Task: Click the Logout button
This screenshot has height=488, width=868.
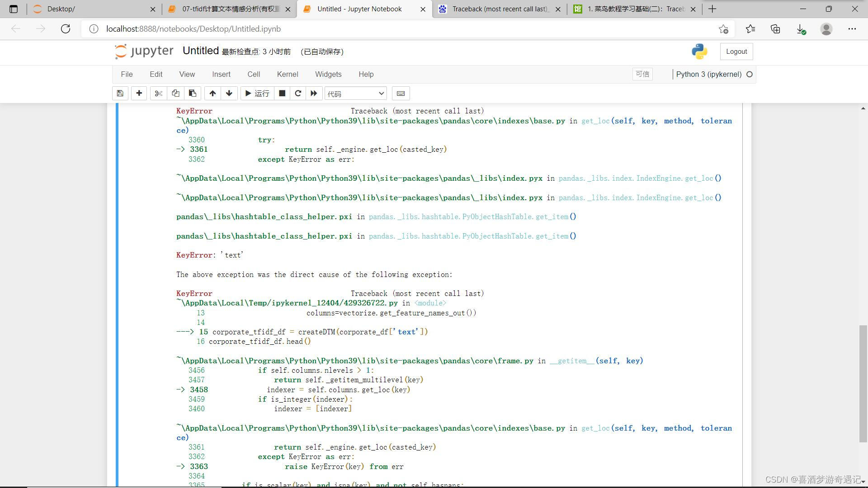Action: click(x=736, y=52)
